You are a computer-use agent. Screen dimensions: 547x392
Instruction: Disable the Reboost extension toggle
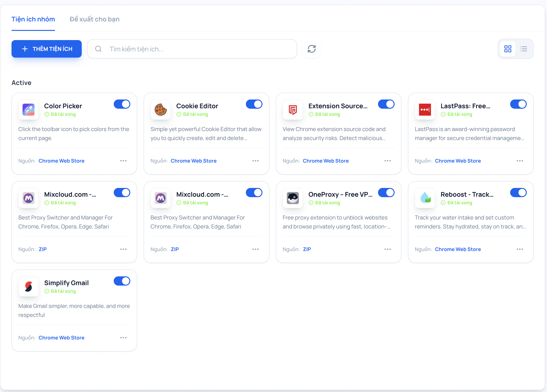[x=518, y=193]
